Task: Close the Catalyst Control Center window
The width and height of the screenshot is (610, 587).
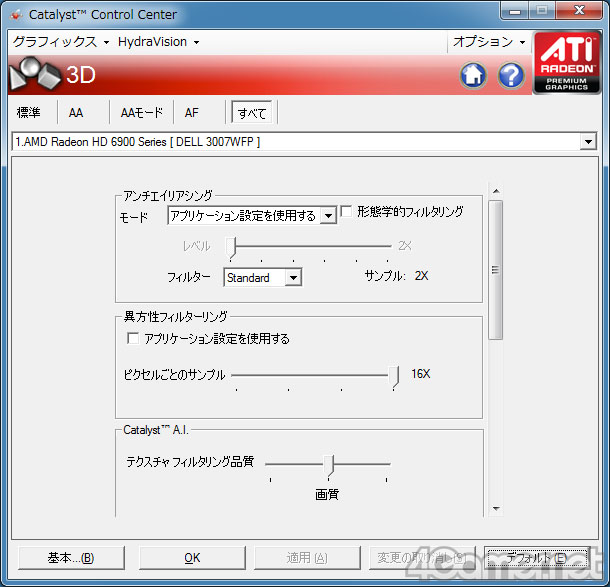Action: [x=579, y=11]
